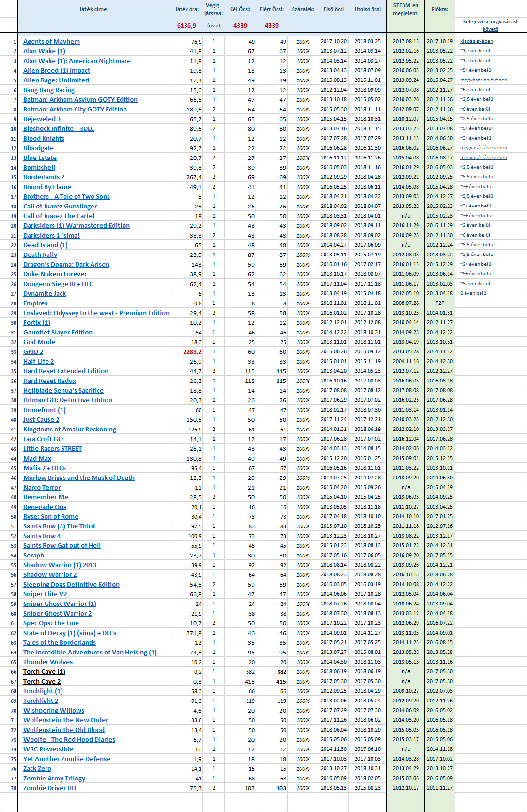The height and width of the screenshot is (812, 527).
Task: Select Half-Life 2 Steam release 2004.11.16
Action: tap(406, 362)
